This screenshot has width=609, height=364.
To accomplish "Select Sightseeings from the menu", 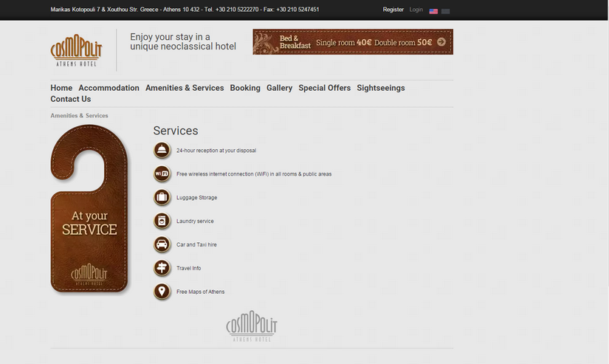I will [x=380, y=88].
